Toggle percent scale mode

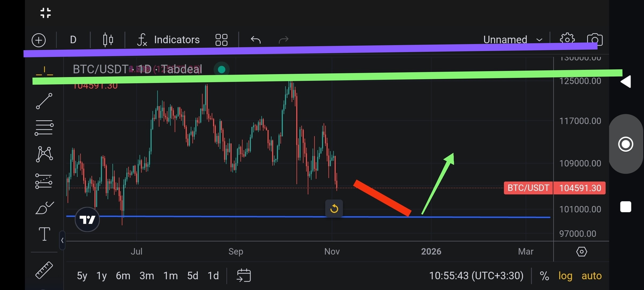click(544, 276)
